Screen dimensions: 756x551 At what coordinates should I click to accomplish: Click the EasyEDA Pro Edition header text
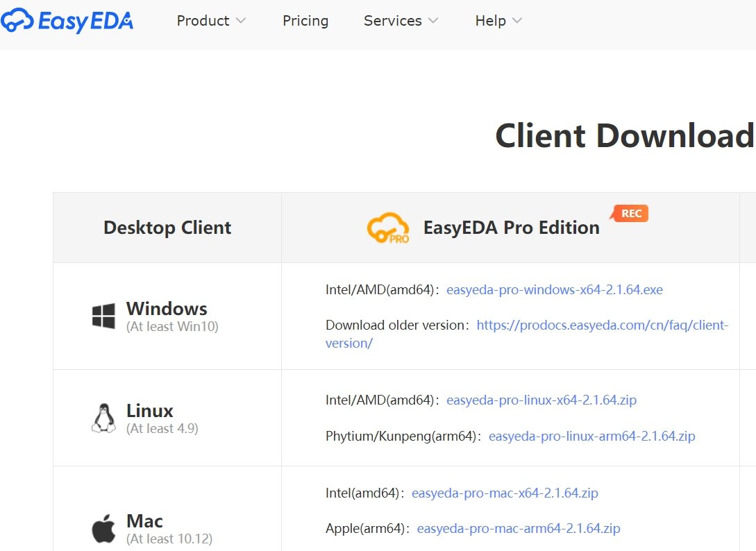click(x=511, y=228)
